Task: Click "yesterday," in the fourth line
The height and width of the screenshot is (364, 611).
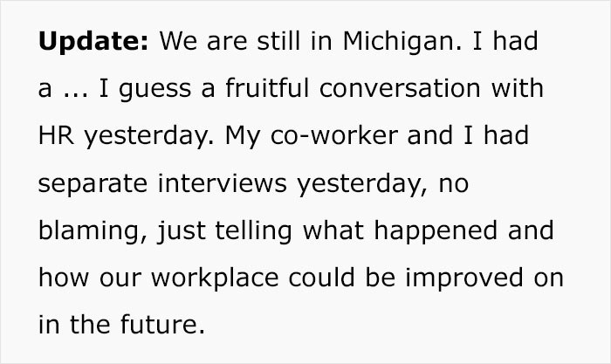Action: tap(362, 183)
